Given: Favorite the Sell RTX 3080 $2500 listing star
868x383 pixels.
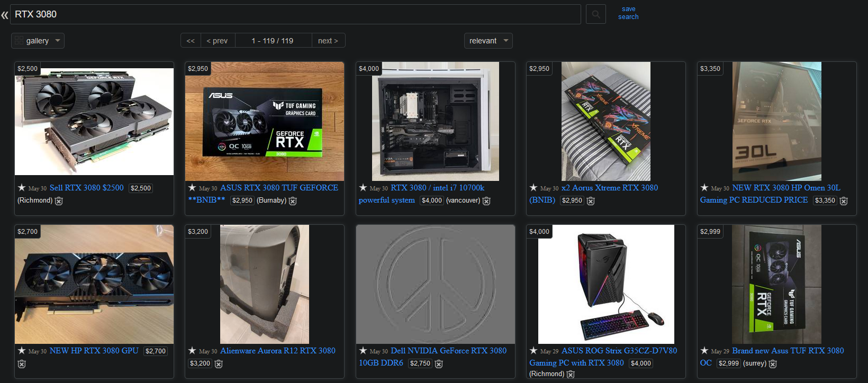Looking at the screenshot, I should [22, 188].
